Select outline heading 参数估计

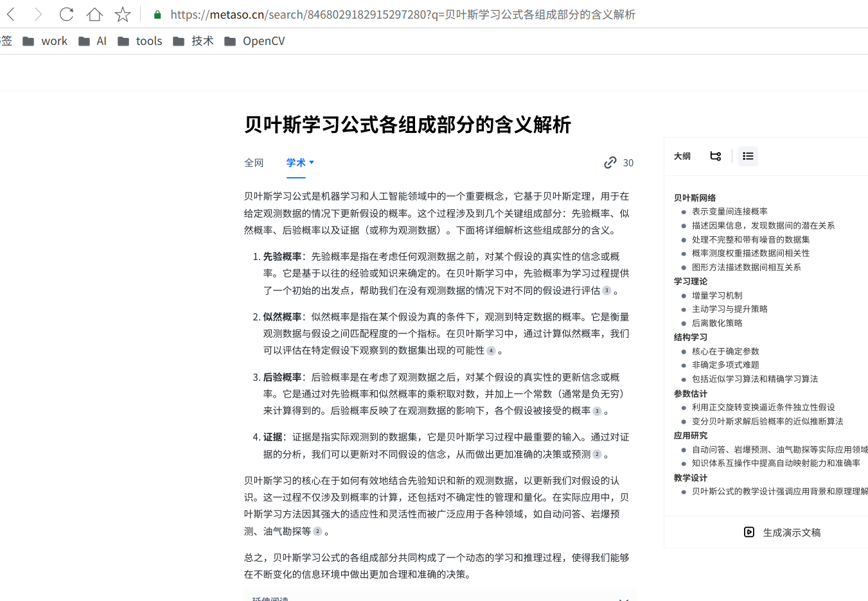point(691,394)
